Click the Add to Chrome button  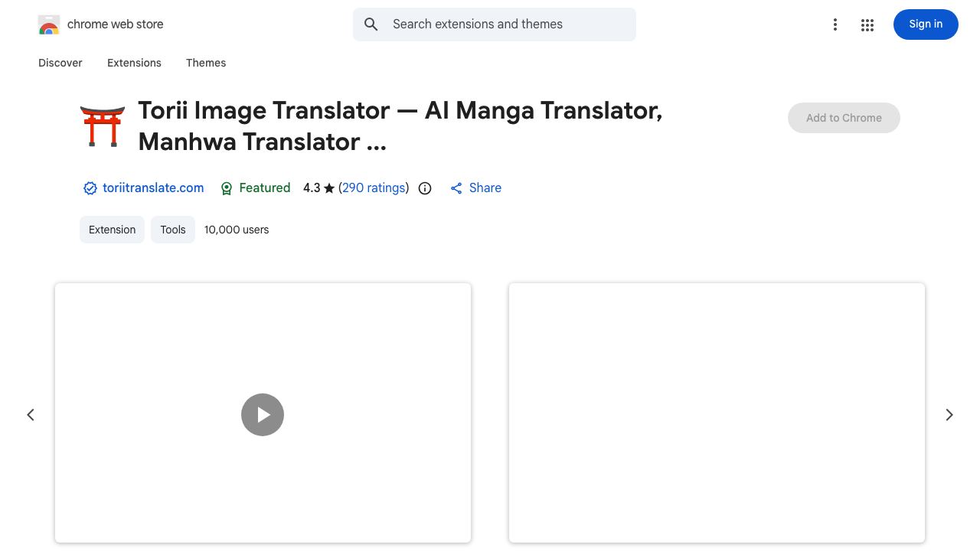pos(844,118)
